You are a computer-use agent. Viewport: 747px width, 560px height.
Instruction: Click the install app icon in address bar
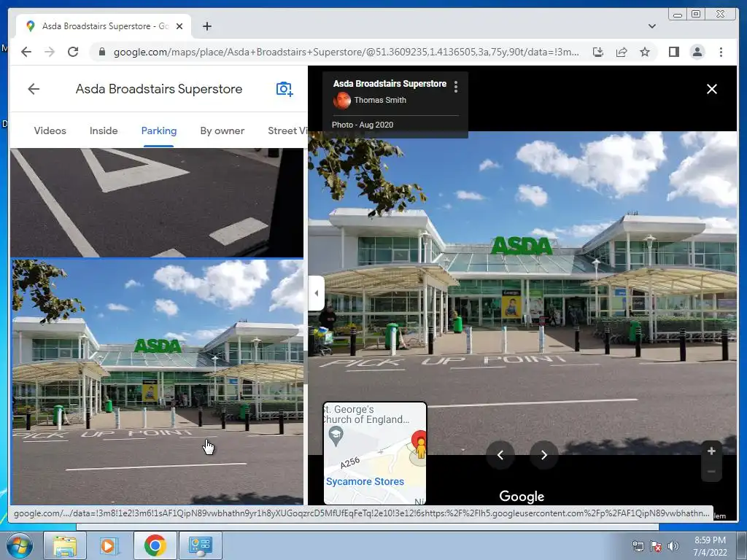click(x=598, y=52)
